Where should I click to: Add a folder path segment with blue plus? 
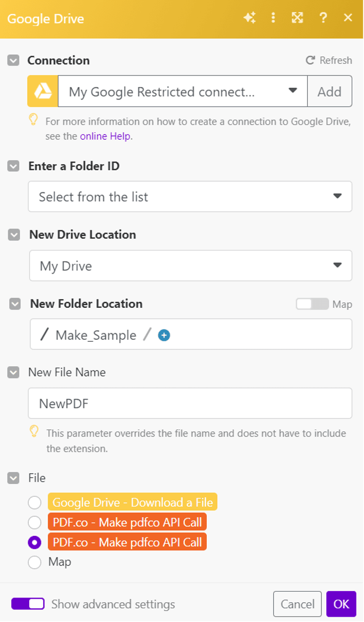coord(164,335)
